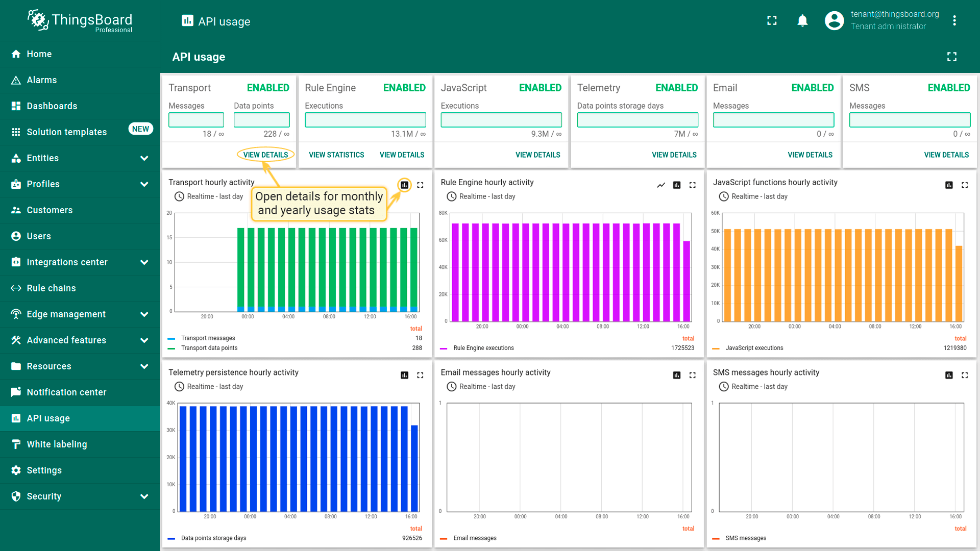Screen dimensions: 980x551
Task: Toggle SMS messages legend series
Action: click(x=746, y=538)
